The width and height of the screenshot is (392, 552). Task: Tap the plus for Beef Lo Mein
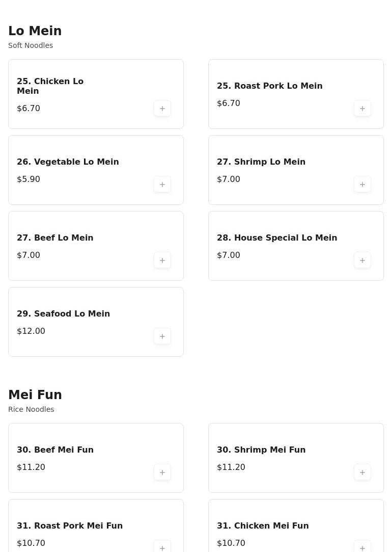click(162, 260)
